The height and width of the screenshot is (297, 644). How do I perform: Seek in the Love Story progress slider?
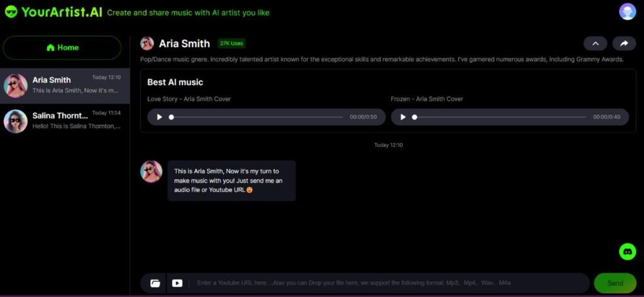(257, 117)
